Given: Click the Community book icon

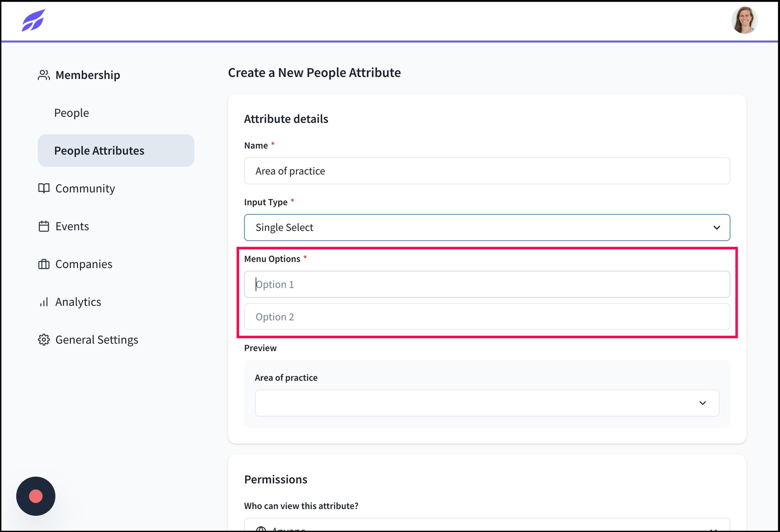Looking at the screenshot, I should pos(44,188).
